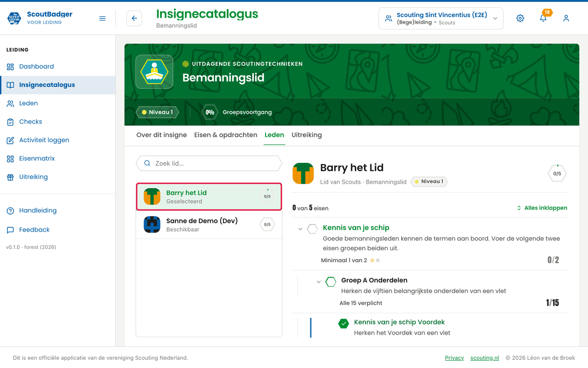Click Kennis van je schip title
The height and width of the screenshot is (368, 588).
pos(356,228)
